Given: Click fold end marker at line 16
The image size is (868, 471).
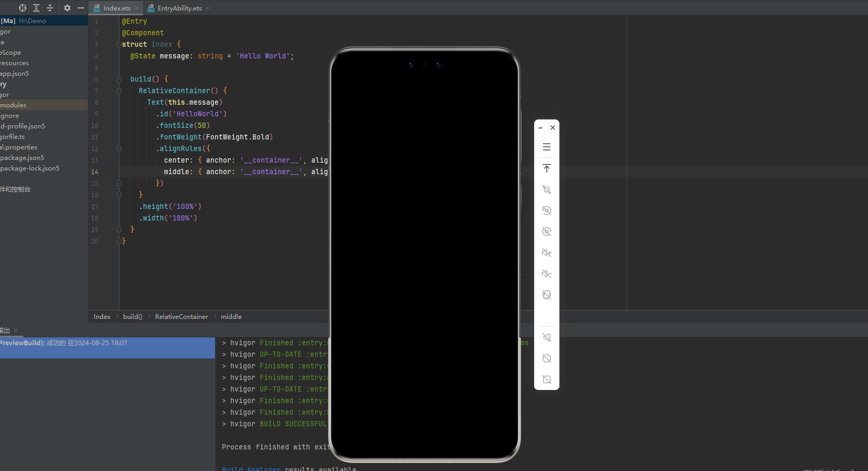Looking at the screenshot, I should (x=119, y=195).
